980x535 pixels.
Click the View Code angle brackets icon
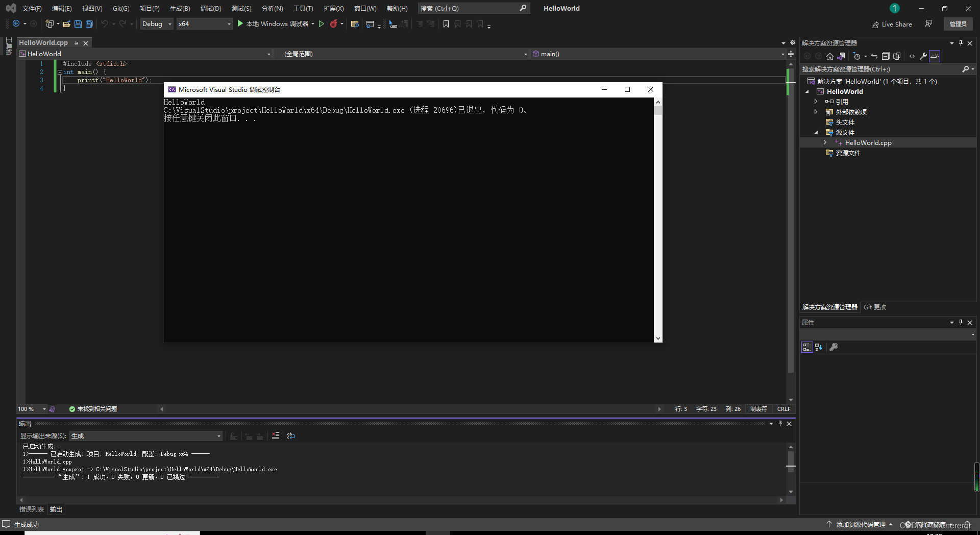[x=912, y=56]
